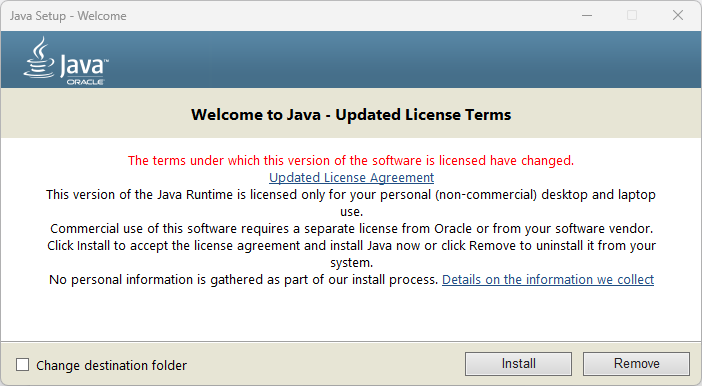Enable the Change destination folder checkbox
Screen dimensions: 702x386
tap(22, 365)
